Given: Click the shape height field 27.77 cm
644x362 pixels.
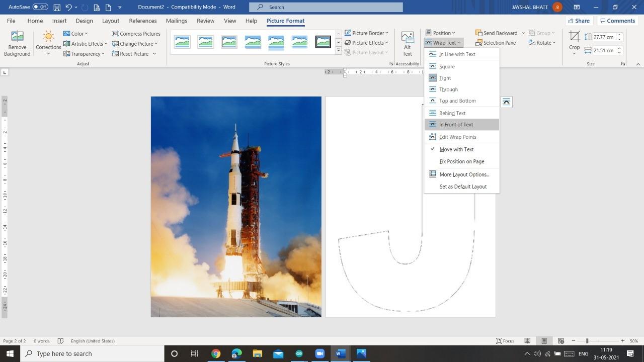Looking at the screenshot, I should 604,37.
